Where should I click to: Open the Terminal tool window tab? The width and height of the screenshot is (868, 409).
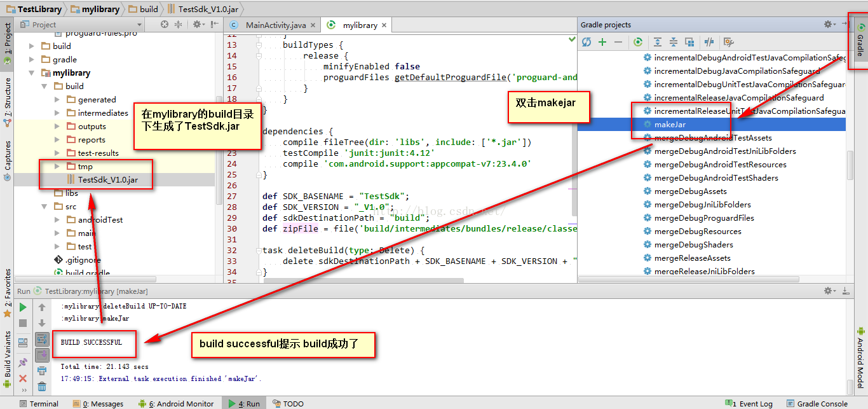pyautogui.click(x=38, y=403)
